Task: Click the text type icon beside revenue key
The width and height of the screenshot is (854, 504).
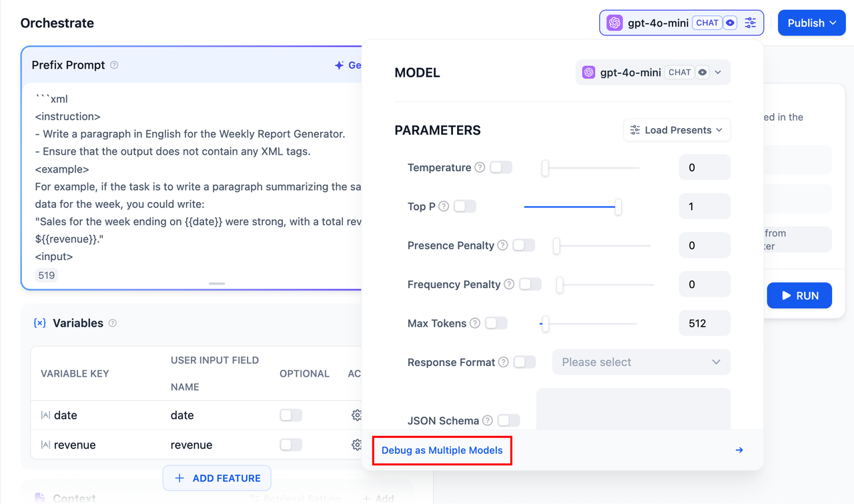Action: pos(45,445)
